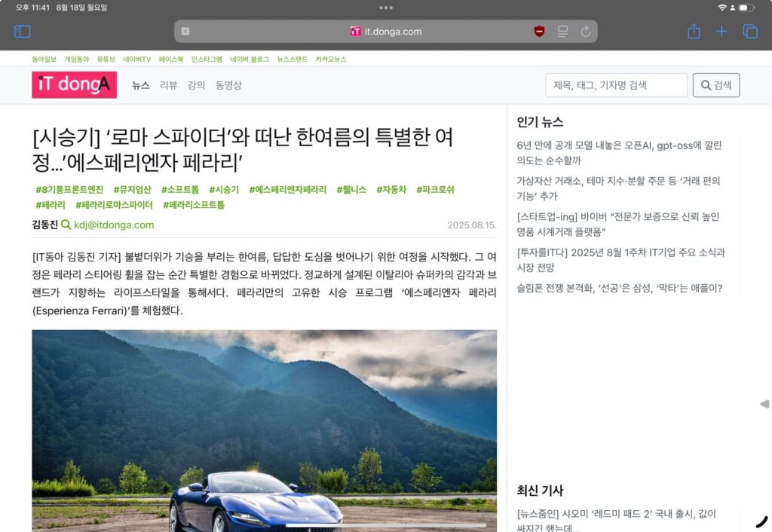
Task: Open popular article about 오픈AI gpt-oss
Action: [620, 152]
